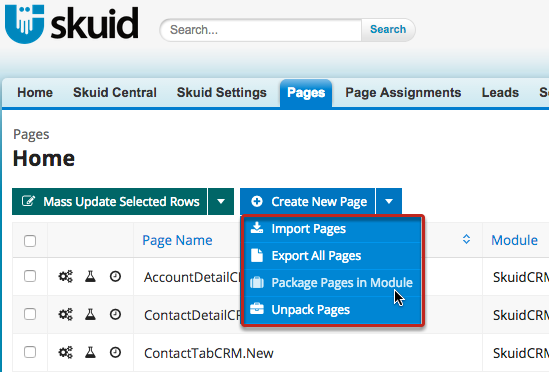This screenshot has width=549, height=372.
Task: Click the flask icon in ContactDetailCRM row
Action: [x=90, y=314]
